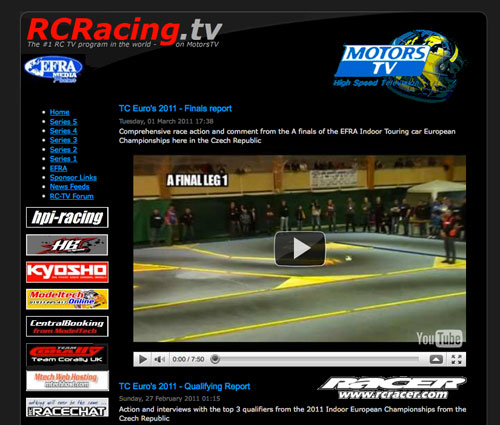This screenshot has height=425, width=500.
Task: Open the Series 2 menu link
Action: point(63,150)
